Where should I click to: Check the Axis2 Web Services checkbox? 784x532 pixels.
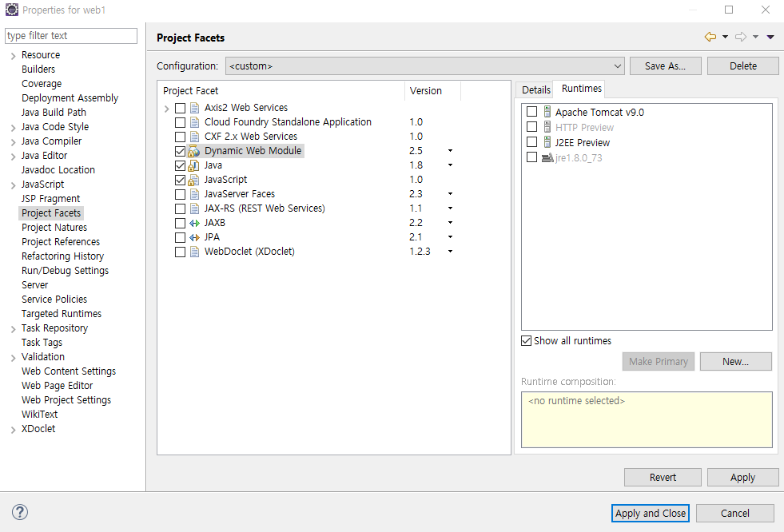coord(180,108)
